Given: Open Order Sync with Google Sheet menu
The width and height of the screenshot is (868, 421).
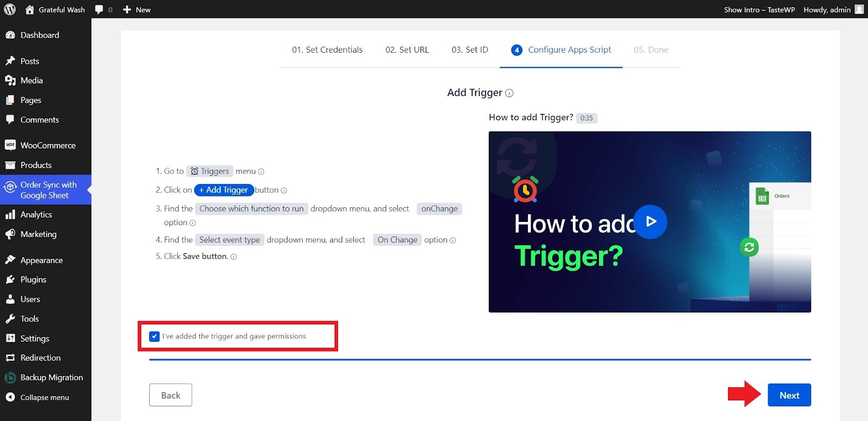Looking at the screenshot, I should point(46,190).
